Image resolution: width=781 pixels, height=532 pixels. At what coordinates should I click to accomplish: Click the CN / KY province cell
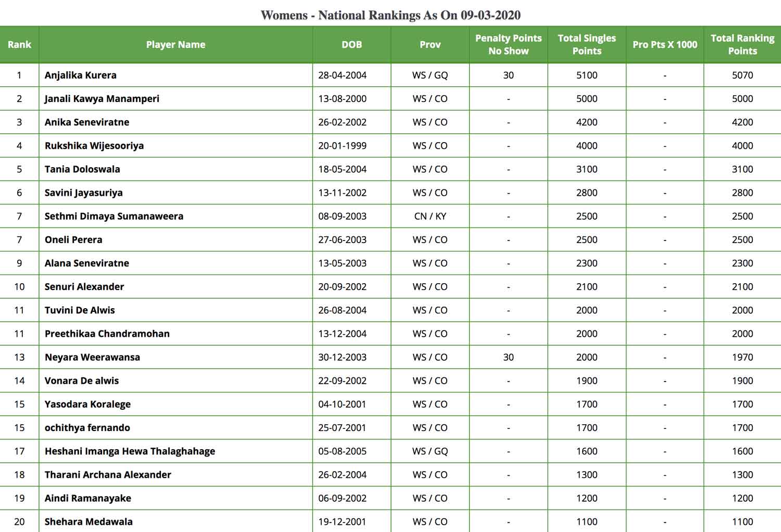point(430,216)
